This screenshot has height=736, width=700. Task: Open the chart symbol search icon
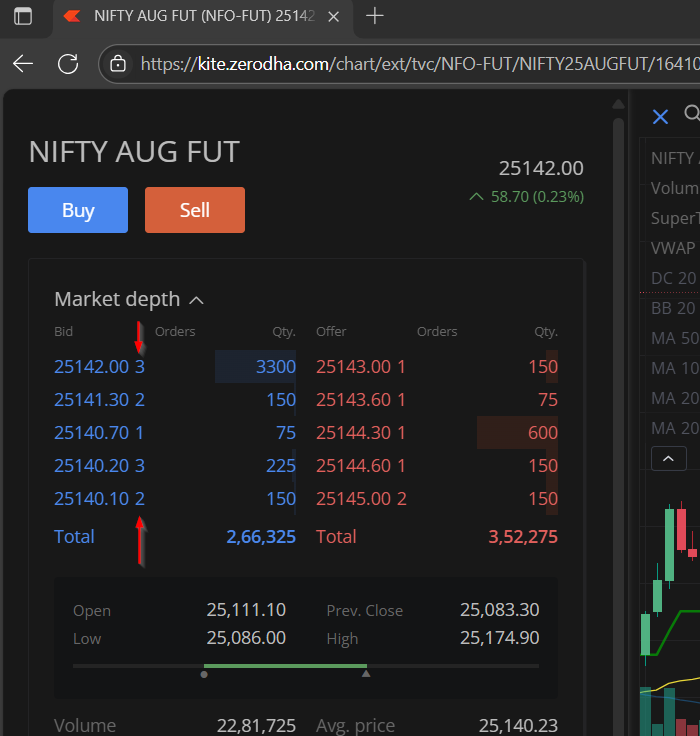click(x=690, y=115)
